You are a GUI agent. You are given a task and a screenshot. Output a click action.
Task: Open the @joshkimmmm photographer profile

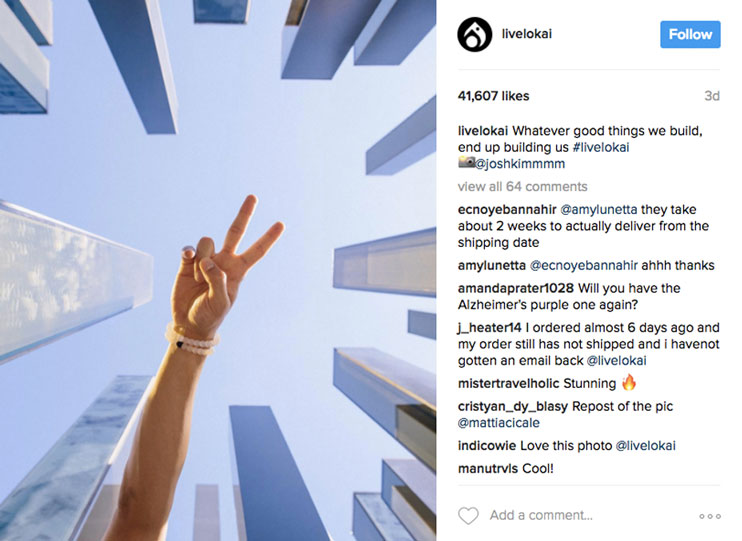click(520, 164)
